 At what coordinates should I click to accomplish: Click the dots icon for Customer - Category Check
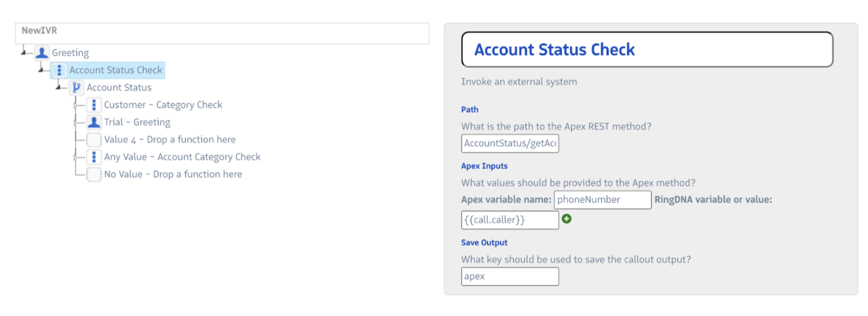[x=94, y=105]
